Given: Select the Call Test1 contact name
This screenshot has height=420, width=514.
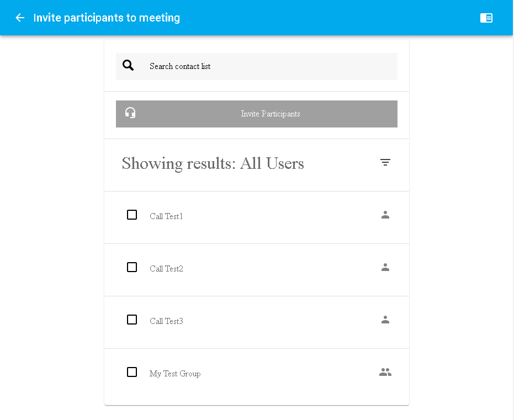Looking at the screenshot, I should coord(166,216).
